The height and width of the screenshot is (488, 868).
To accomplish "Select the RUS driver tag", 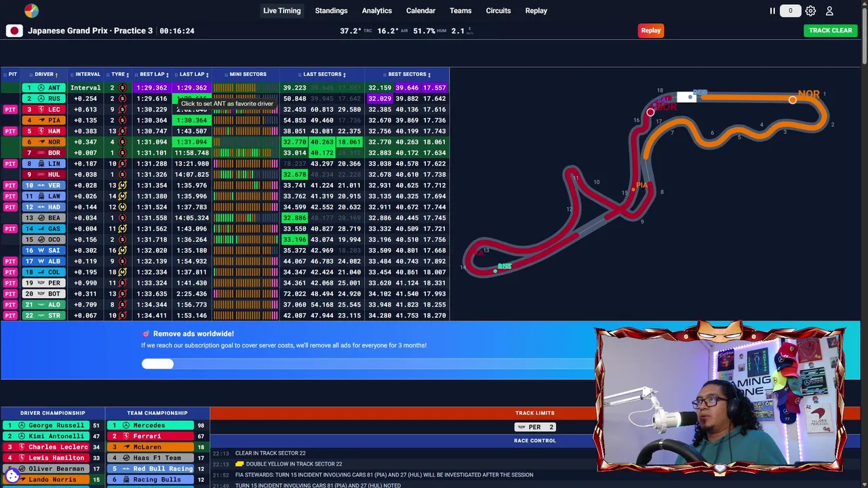I will pos(43,98).
